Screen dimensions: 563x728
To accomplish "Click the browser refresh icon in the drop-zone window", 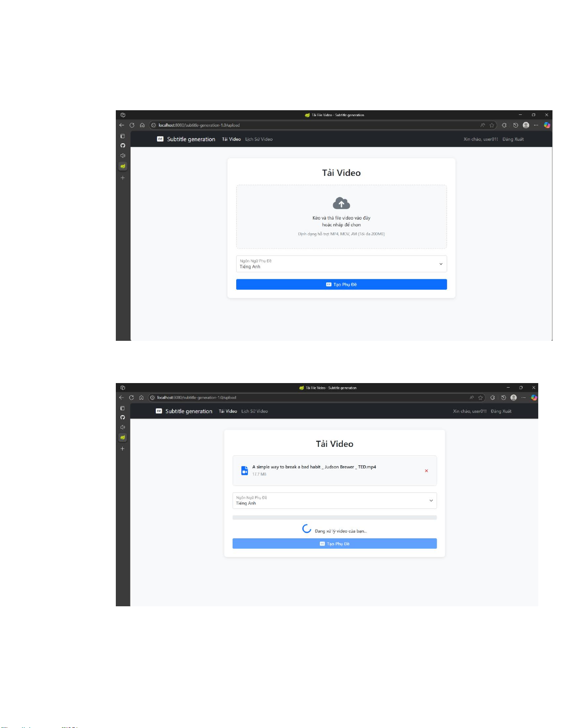I will pos(132,125).
